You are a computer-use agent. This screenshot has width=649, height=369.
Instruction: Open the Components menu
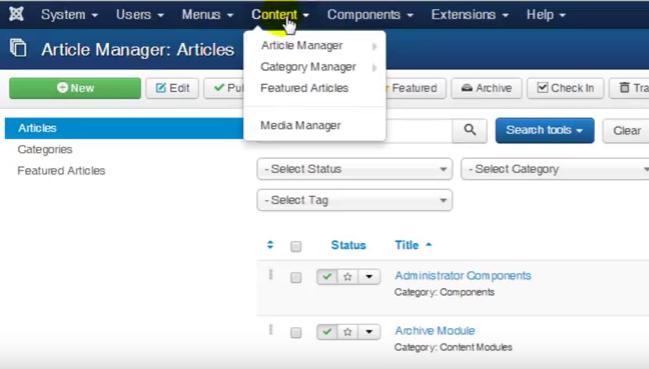point(370,15)
